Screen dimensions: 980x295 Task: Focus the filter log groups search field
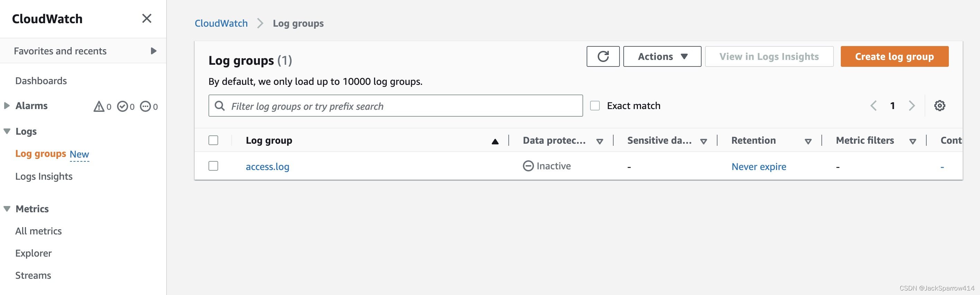395,106
